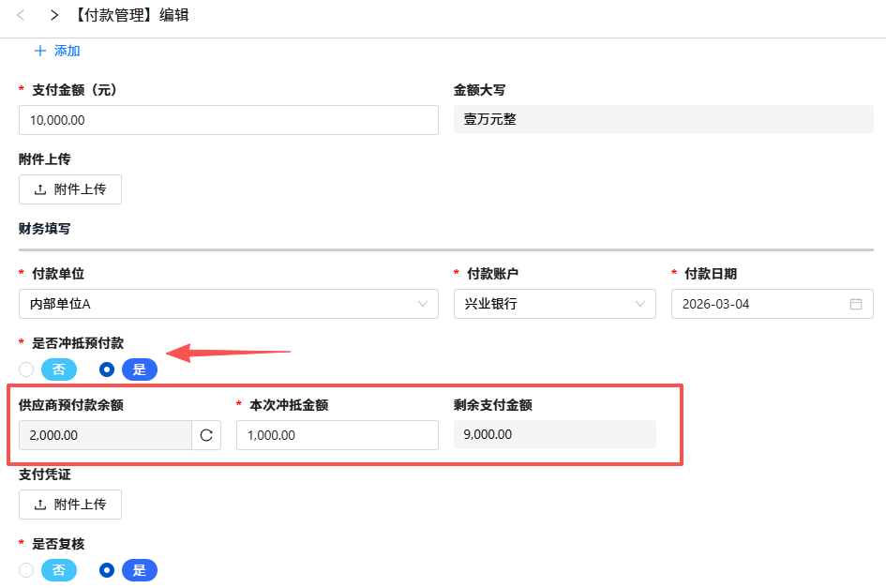This screenshot has height=588, width=886.
Task: Click the dropdown arrow in 付款账户 field
Action: (x=643, y=304)
